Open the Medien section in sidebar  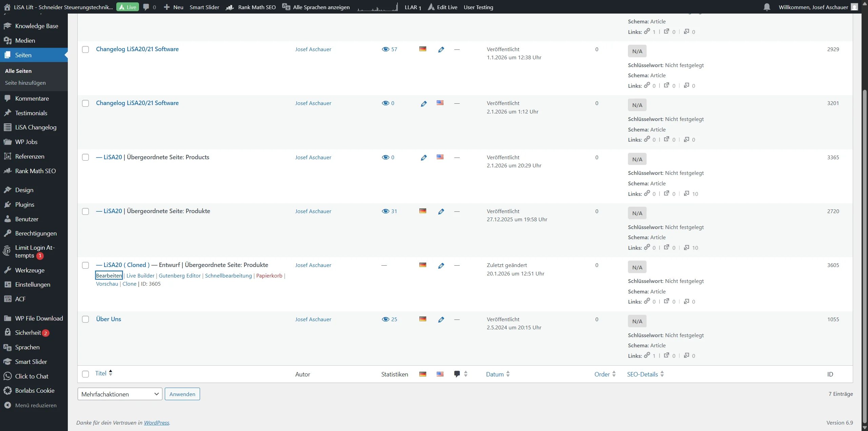tap(25, 40)
